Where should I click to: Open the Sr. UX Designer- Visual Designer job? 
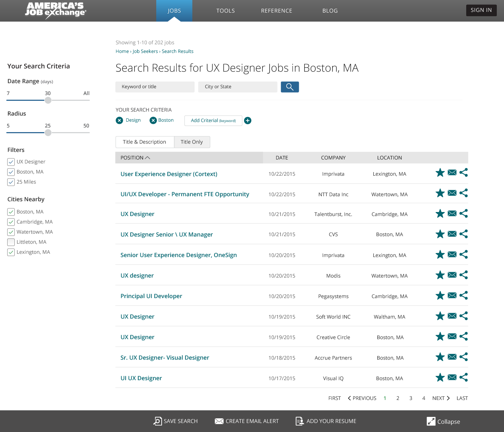pos(165,357)
